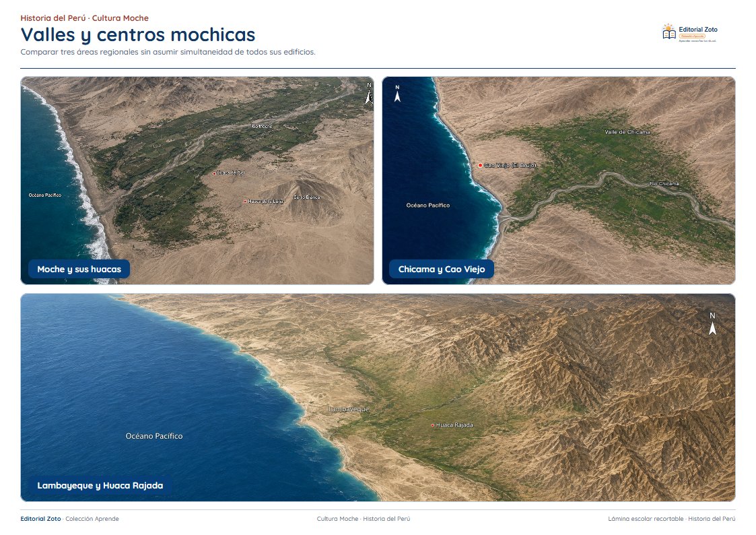Click the 'Río Chicama' map label
The image size is (756, 535).
[664, 184]
